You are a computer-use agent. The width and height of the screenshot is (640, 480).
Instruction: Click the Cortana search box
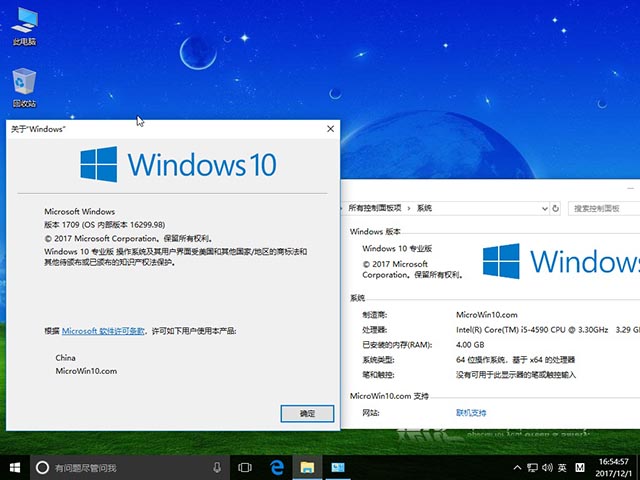pos(130,467)
